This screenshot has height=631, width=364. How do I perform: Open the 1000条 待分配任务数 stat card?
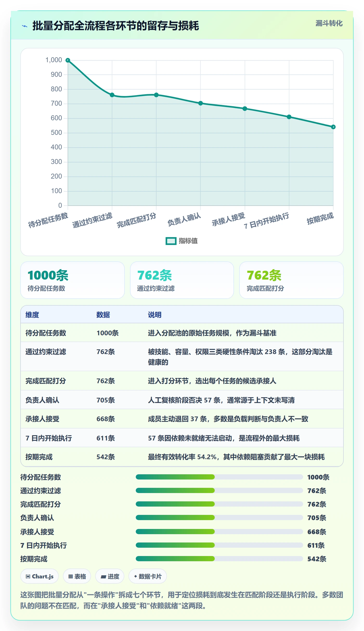[73, 280]
